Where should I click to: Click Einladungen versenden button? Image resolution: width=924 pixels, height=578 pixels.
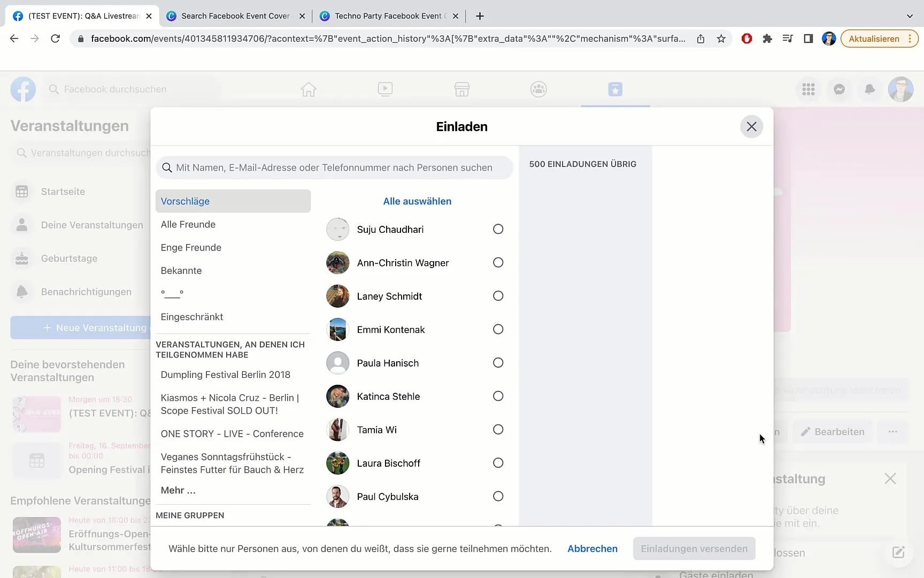coord(694,549)
